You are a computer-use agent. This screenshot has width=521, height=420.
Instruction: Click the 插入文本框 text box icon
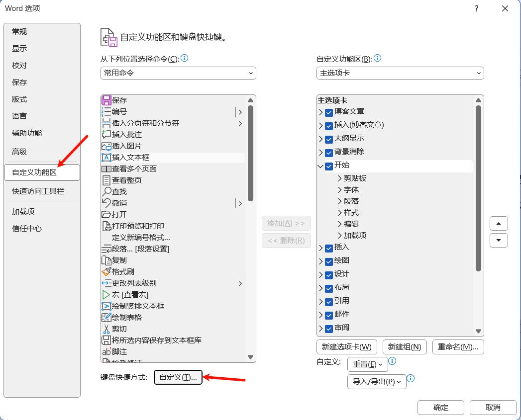pos(106,158)
